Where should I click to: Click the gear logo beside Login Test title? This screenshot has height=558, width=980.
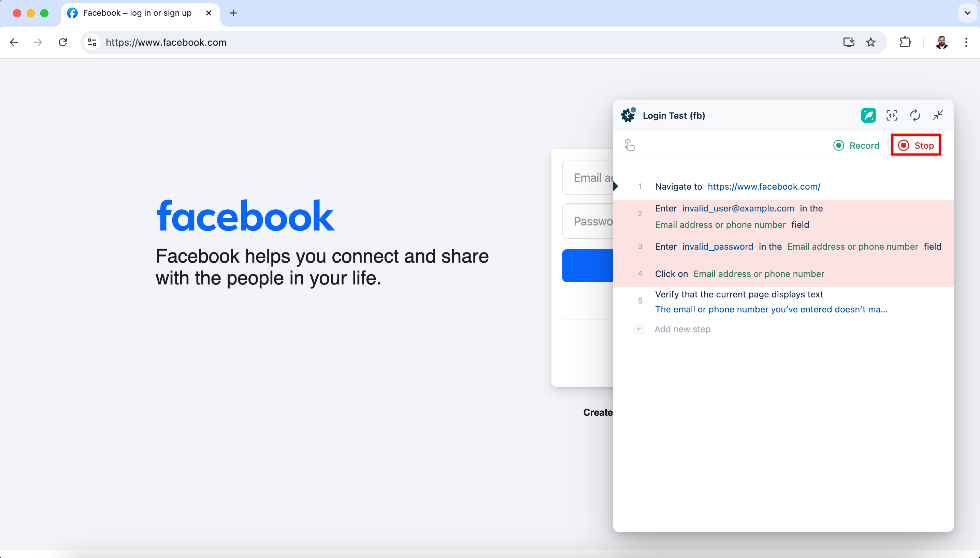tap(628, 115)
